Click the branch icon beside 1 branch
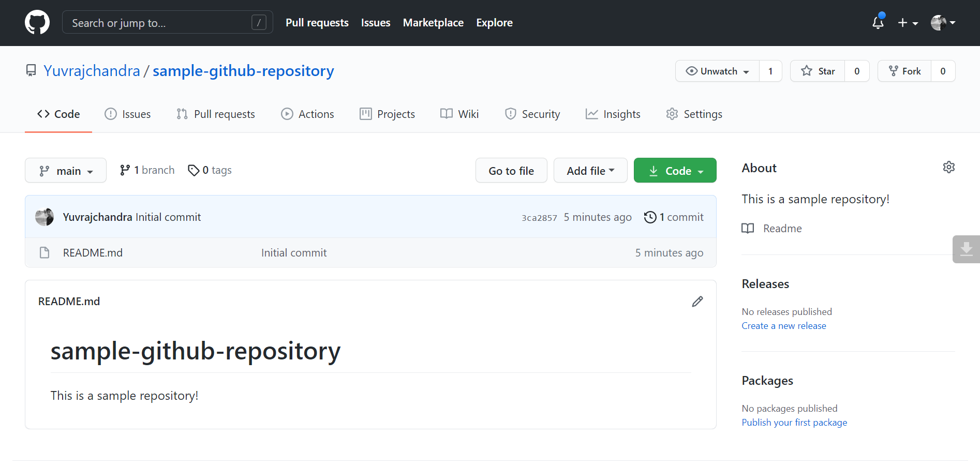Image resolution: width=980 pixels, height=466 pixels. 125,170
